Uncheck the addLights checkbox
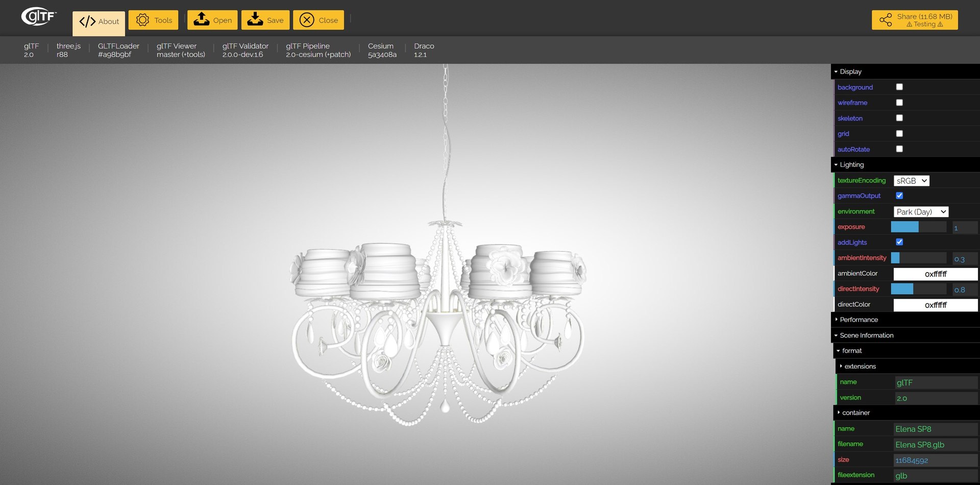 [899, 242]
